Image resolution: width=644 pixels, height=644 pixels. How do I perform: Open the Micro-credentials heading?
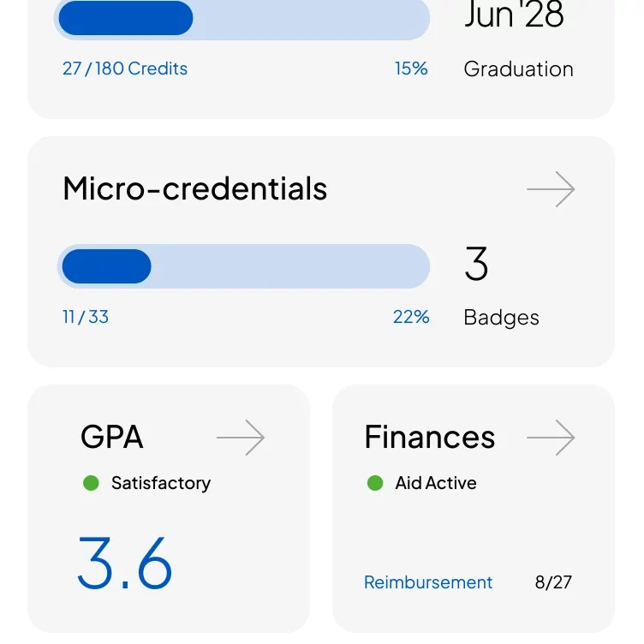pos(195,188)
